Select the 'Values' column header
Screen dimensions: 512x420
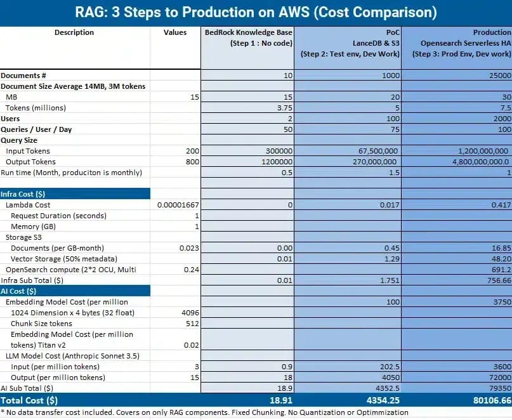click(x=175, y=32)
